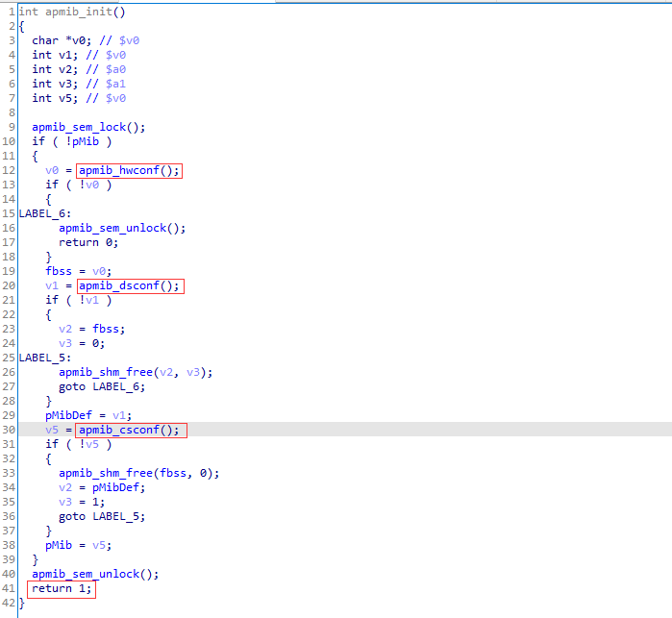Click the "int v5" variable declaration
The width and height of the screenshot is (672, 618).
(x=55, y=98)
